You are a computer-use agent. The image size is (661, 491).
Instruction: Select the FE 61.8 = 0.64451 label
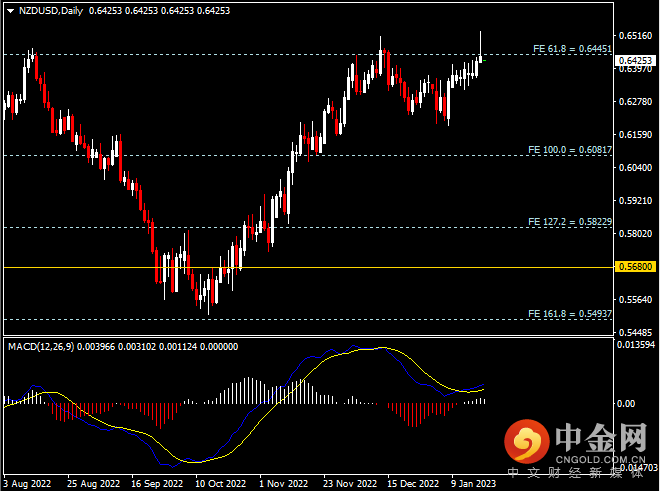(569, 48)
